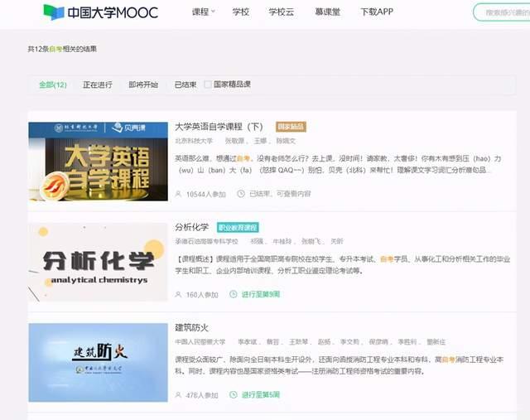This screenshot has height=420, width=530.
Task: Click the 进行至第9周 status text
Action: tap(261, 295)
